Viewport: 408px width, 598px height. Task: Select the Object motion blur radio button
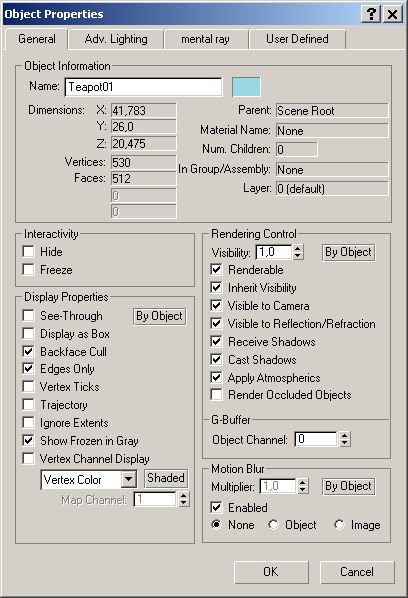coord(273,525)
